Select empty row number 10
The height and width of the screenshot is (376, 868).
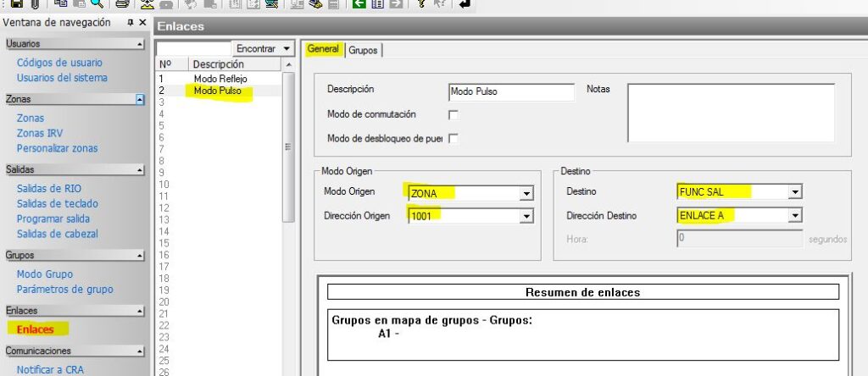pyautogui.click(x=219, y=185)
